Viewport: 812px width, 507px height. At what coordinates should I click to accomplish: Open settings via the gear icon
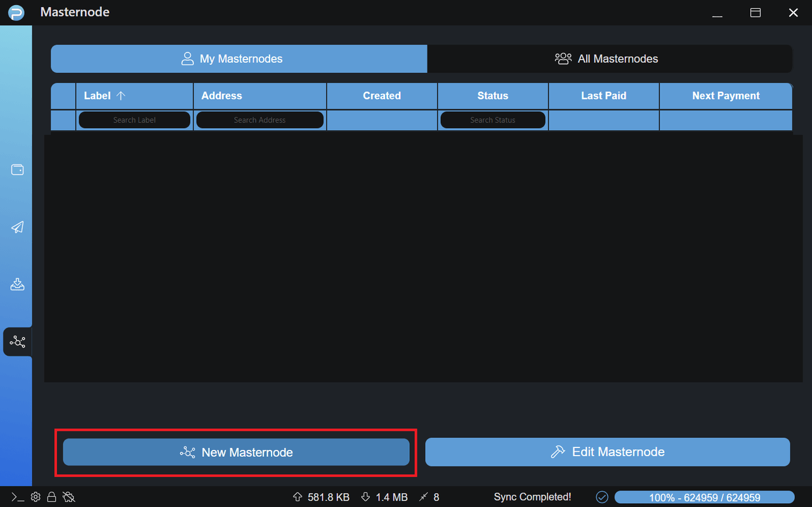pos(36,497)
